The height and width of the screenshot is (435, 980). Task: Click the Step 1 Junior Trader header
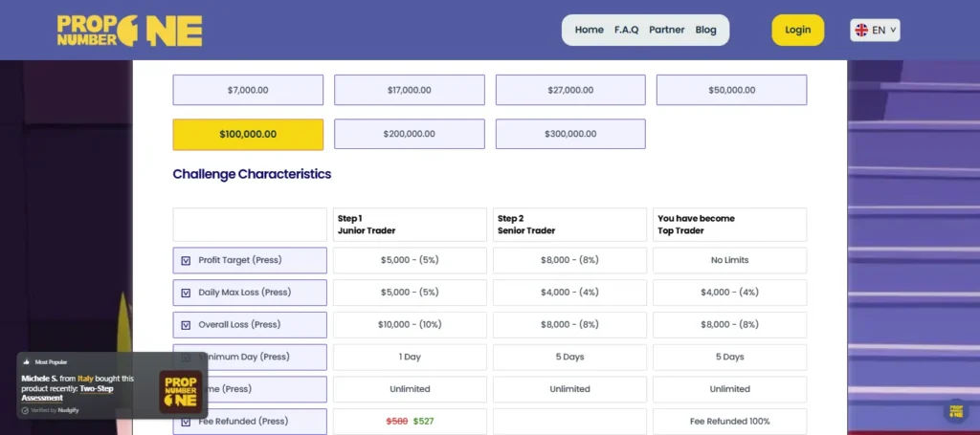point(410,225)
